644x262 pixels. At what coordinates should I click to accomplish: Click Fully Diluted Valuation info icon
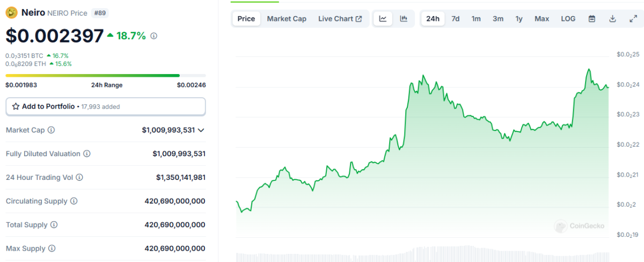point(87,154)
